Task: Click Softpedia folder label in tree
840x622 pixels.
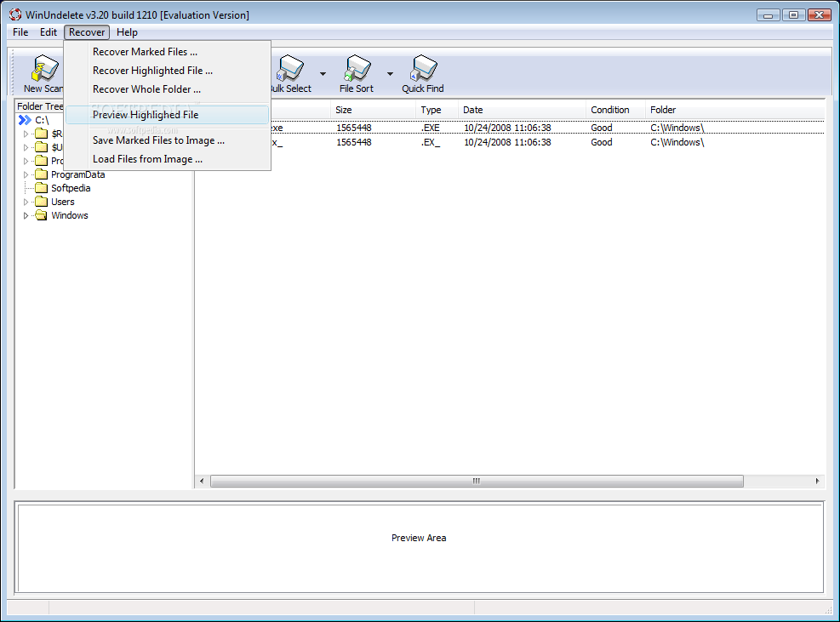Action: (71, 188)
